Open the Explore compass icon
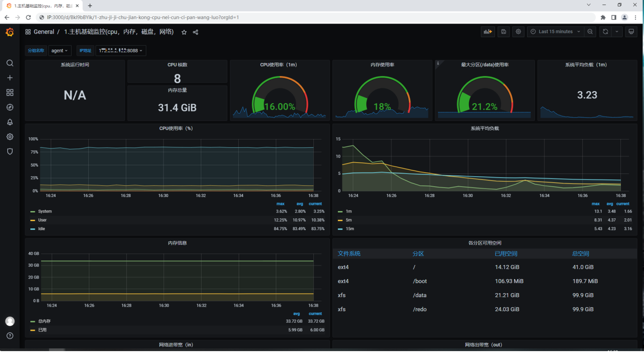This screenshot has width=644, height=352. 10,107
